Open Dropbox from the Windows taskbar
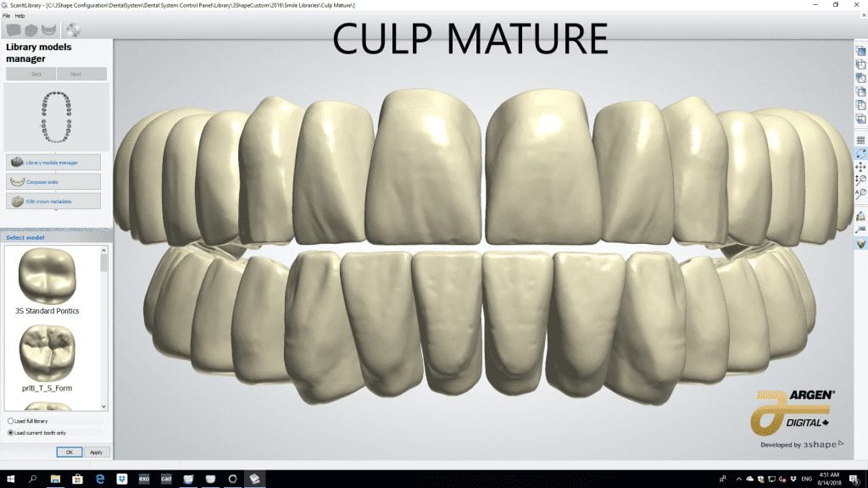 click(x=121, y=479)
